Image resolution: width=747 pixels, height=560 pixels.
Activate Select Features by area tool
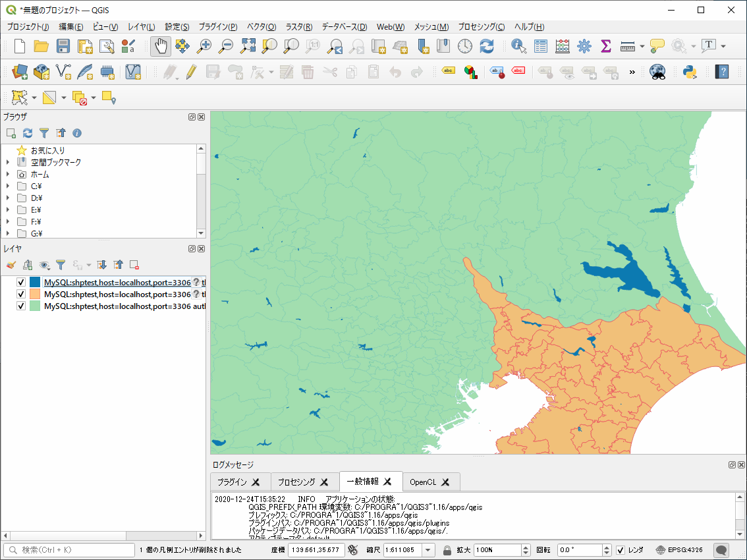click(x=20, y=98)
